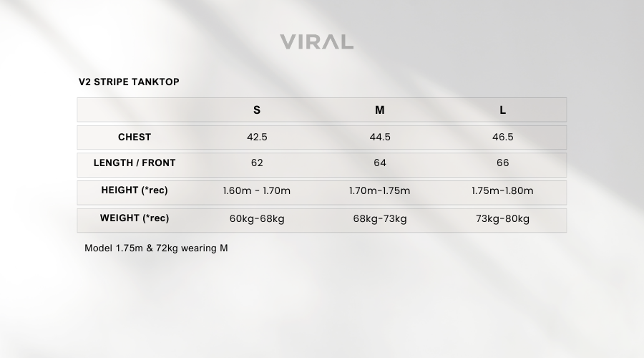The image size is (644, 358).
Task: Click length value 62 for size S
Action: (x=257, y=163)
